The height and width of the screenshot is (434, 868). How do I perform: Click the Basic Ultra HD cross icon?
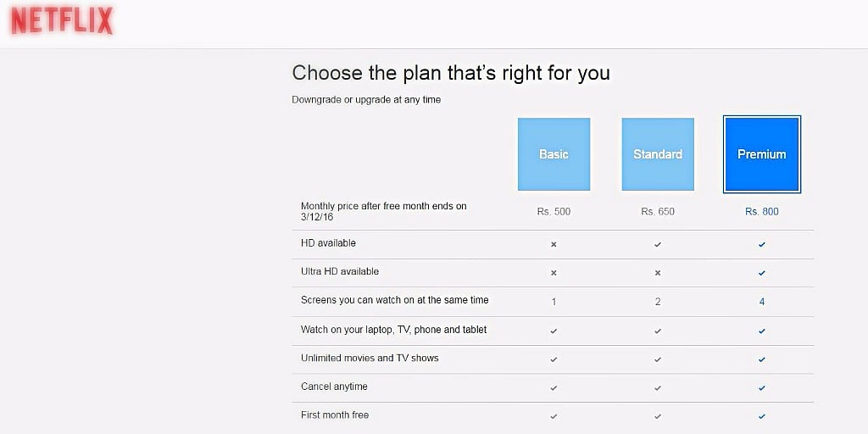pyautogui.click(x=554, y=273)
